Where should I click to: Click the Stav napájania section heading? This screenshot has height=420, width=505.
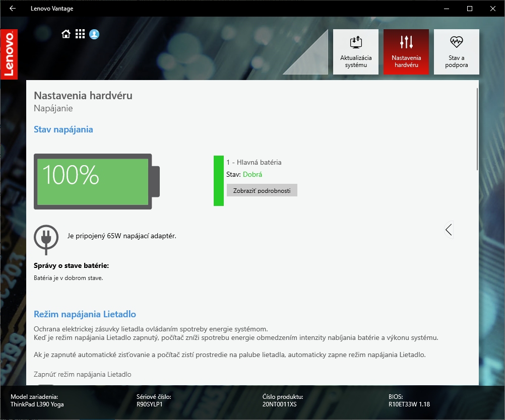tap(64, 129)
